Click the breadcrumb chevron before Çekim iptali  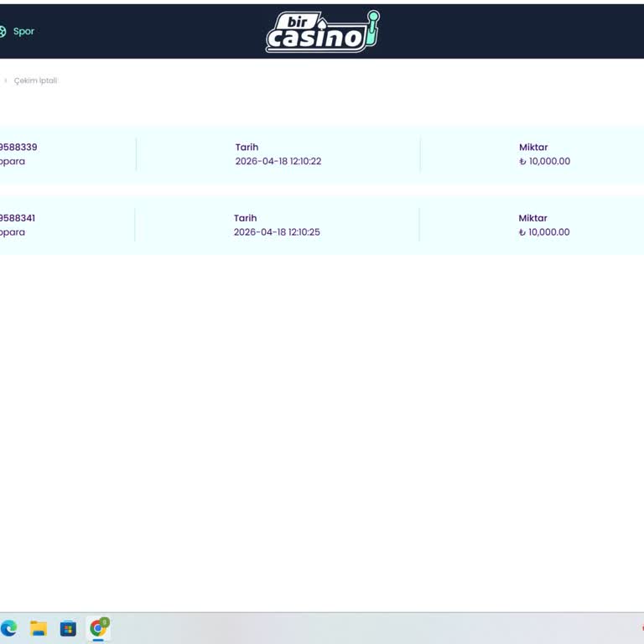(x=5, y=80)
